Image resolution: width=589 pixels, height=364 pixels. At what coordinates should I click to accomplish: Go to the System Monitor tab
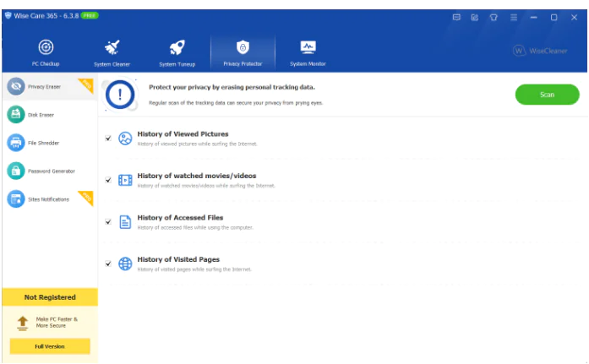(x=308, y=52)
